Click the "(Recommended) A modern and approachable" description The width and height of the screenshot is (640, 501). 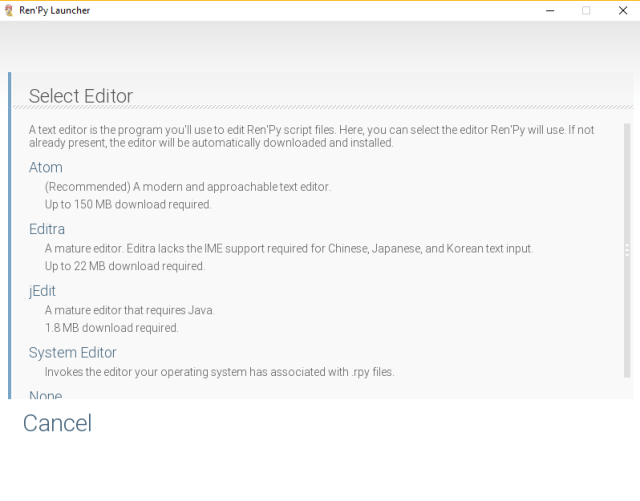pyautogui.click(x=188, y=187)
